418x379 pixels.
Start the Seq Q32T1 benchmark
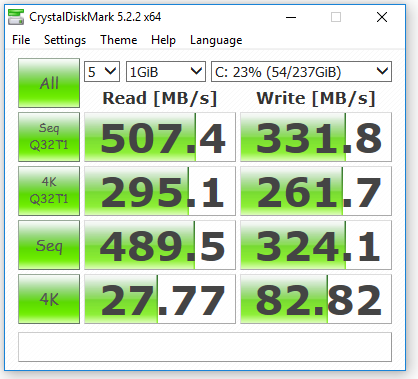[x=49, y=137]
